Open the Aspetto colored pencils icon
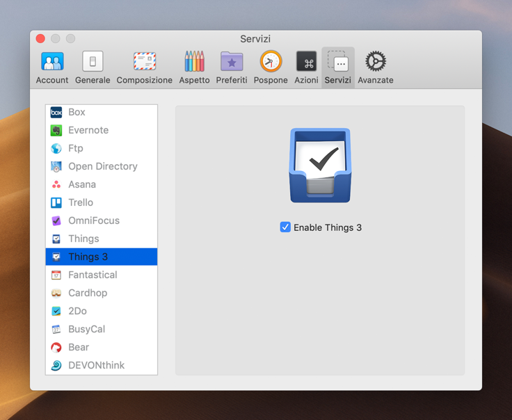The width and height of the screenshot is (512, 420). 194,61
